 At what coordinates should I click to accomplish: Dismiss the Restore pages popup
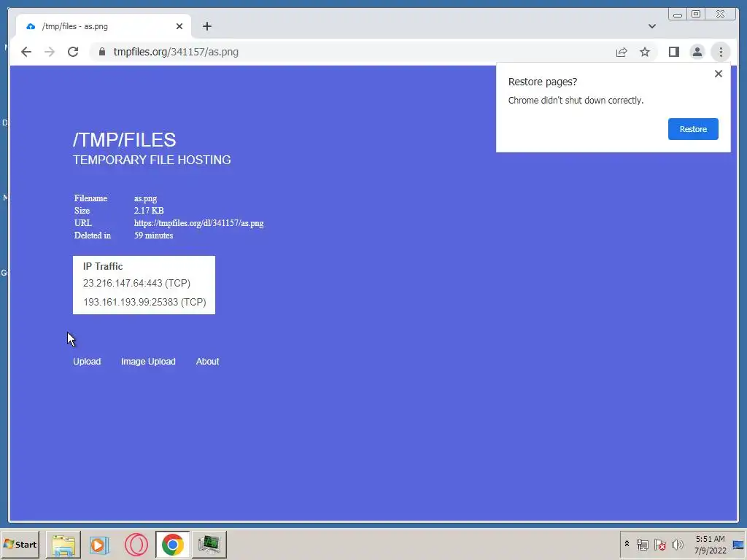(x=719, y=74)
